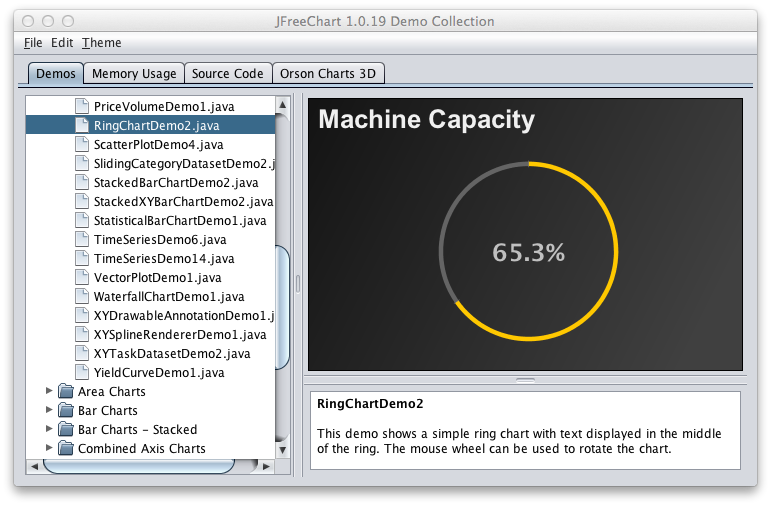Click the file icon beside PriceVolumeDemo1.java
This screenshot has width=771, height=506.
coord(83,106)
